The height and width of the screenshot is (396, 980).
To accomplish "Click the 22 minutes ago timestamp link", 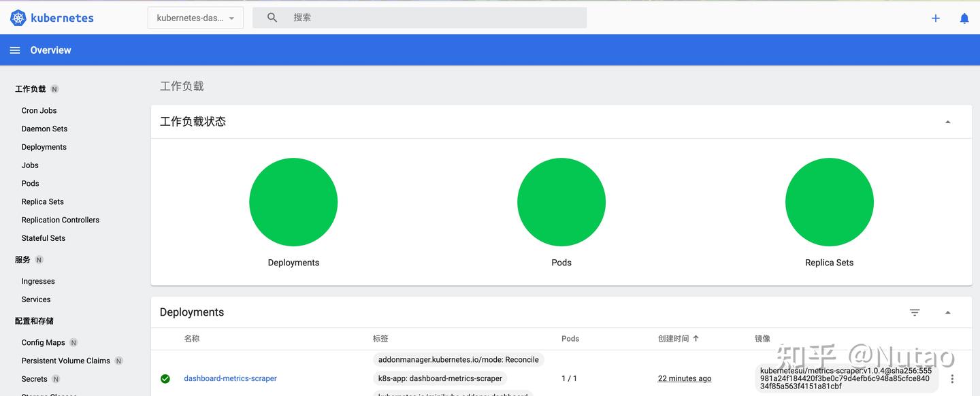I will click(685, 378).
